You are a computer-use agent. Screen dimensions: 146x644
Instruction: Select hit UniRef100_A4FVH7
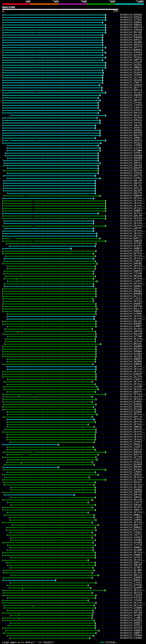coord(131,228)
